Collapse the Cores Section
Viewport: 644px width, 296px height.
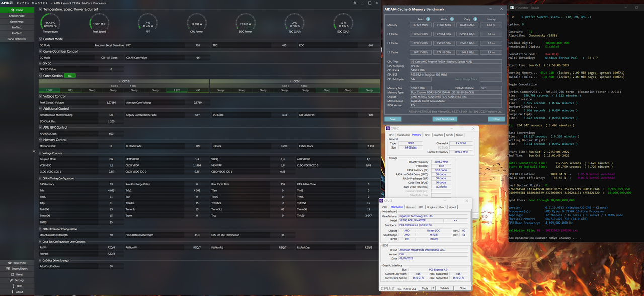[41, 76]
